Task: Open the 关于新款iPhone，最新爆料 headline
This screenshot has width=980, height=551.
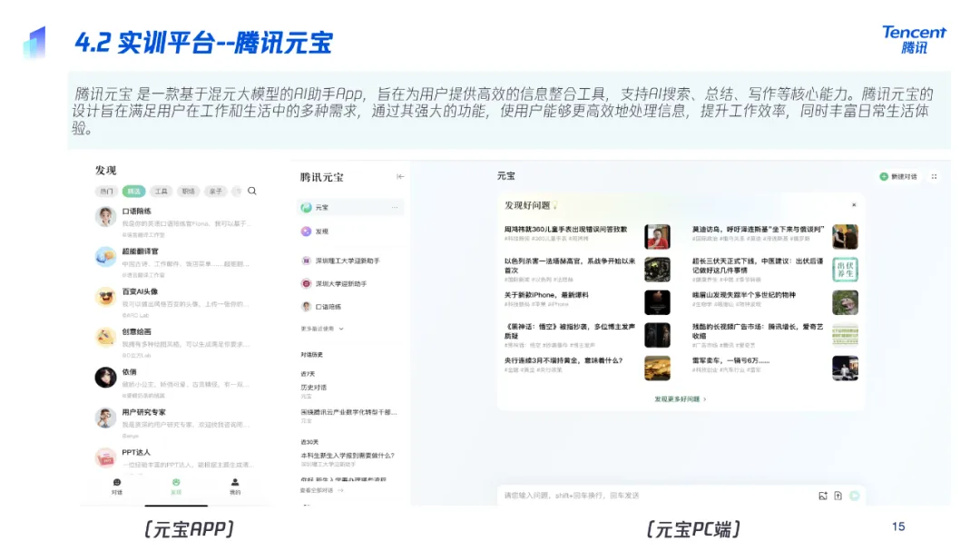Action: point(546,295)
